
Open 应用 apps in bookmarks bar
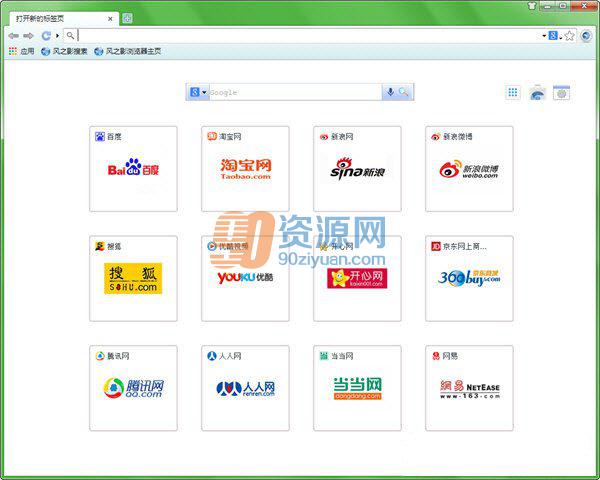click(x=21, y=51)
